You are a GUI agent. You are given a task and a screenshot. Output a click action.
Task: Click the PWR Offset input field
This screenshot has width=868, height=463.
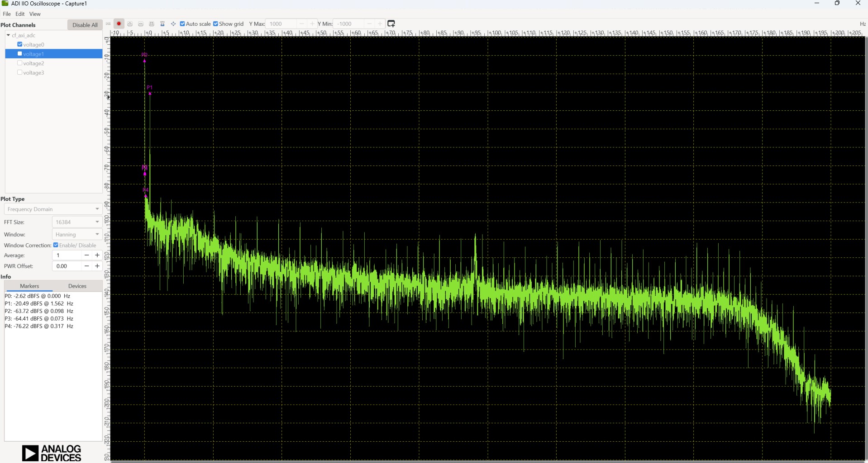point(67,266)
